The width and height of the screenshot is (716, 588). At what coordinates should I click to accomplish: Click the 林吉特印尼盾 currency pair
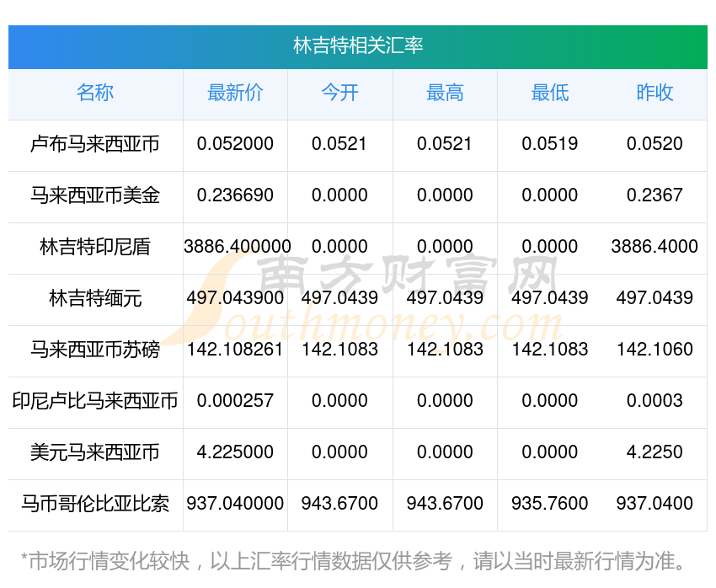[x=95, y=247]
